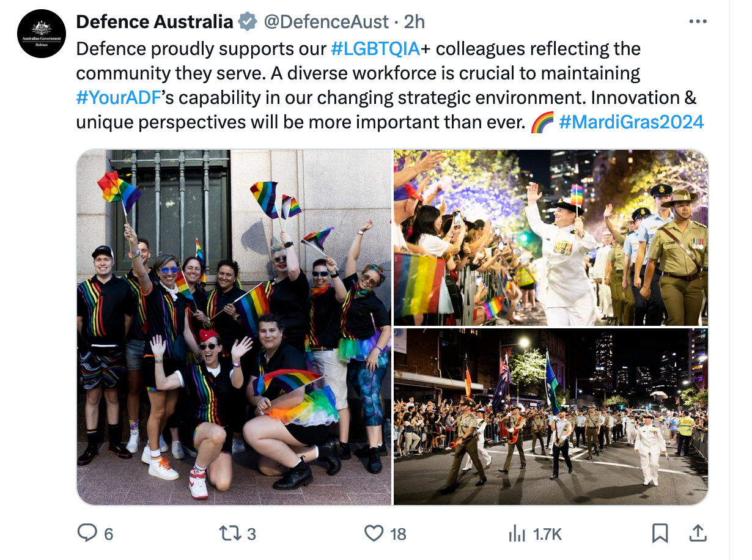This screenshot has height=560, width=752.
Task: Bookmark this Defence Australia tweet
Action: coord(660,534)
